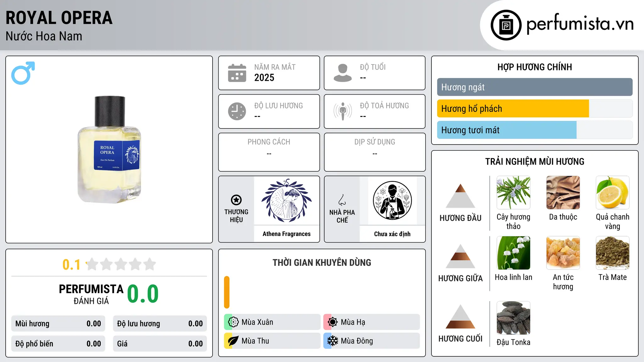Click the Hương đầu pyramid icon
This screenshot has width=644, height=362.
click(x=460, y=196)
